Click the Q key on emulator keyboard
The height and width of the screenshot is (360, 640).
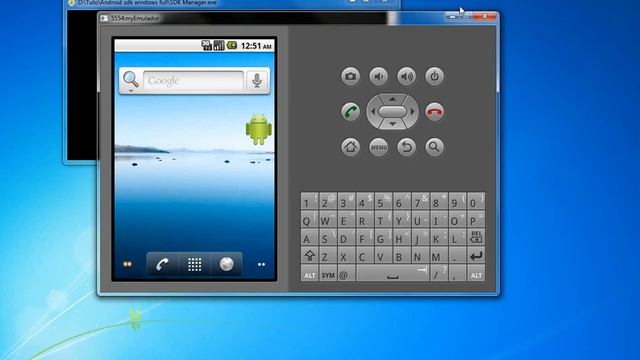tap(309, 220)
